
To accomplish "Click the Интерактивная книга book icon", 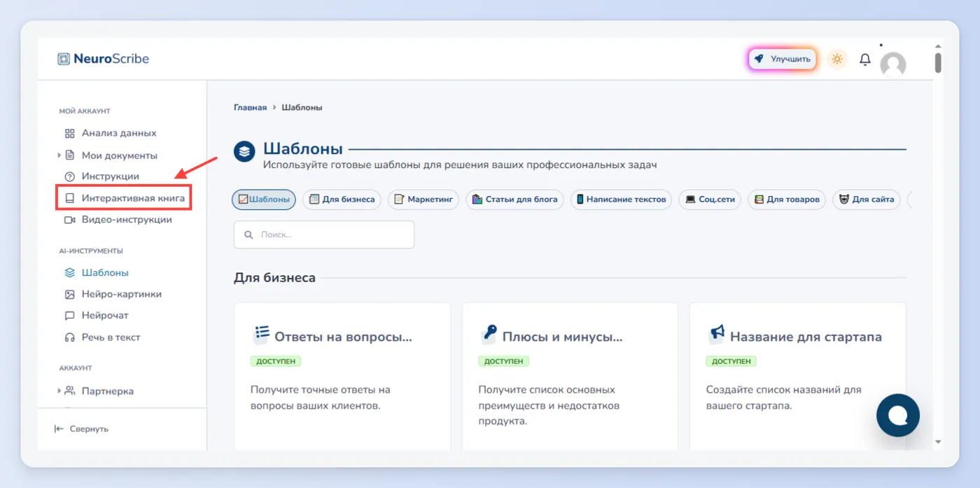I will pos(69,198).
